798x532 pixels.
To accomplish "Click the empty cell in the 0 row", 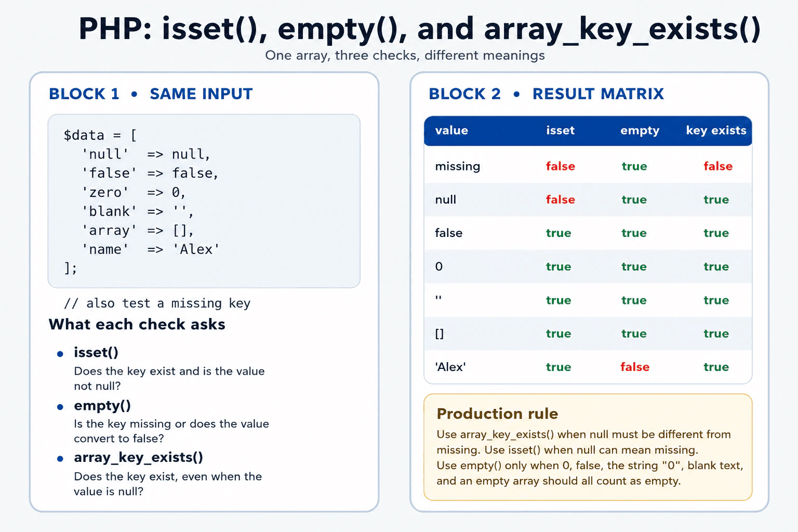I will tap(634, 267).
